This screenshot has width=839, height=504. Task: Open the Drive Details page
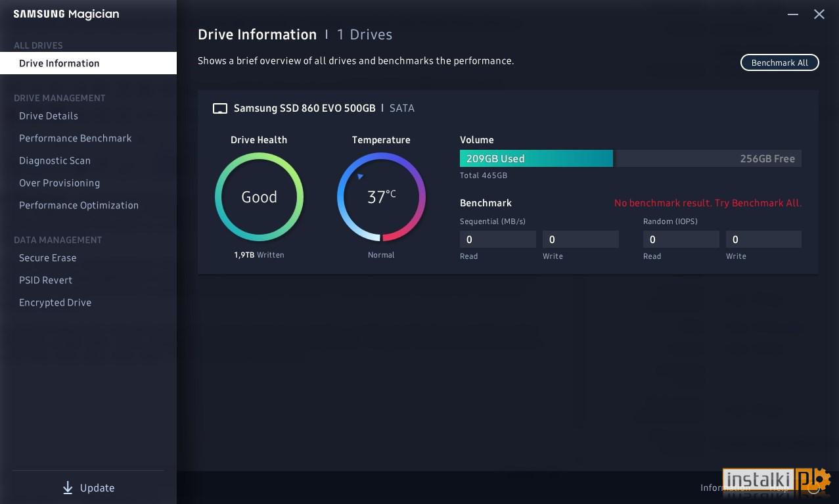tap(49, 116)
